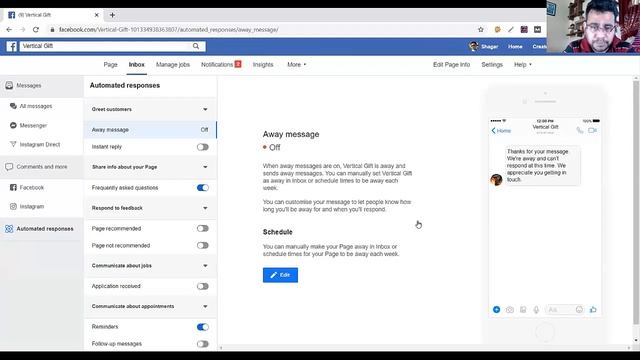Viewport: 640px width, 360px height.
Task: Click the Automated responses icon
Action: tap(9, 229)
